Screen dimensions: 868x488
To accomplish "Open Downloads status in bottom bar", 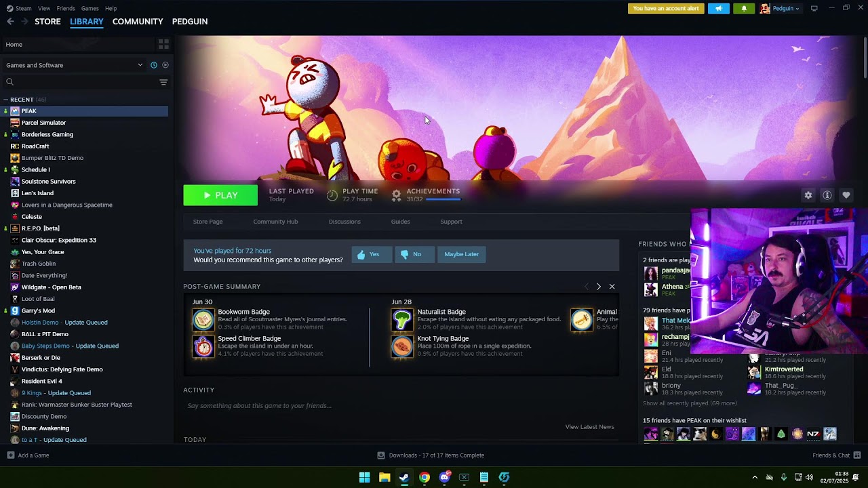I will [431, 455].
